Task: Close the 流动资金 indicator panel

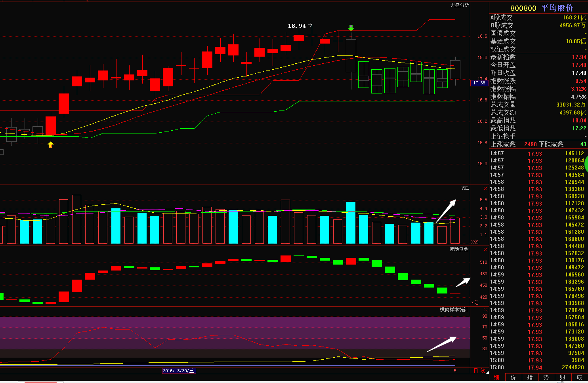Action: 485,250
